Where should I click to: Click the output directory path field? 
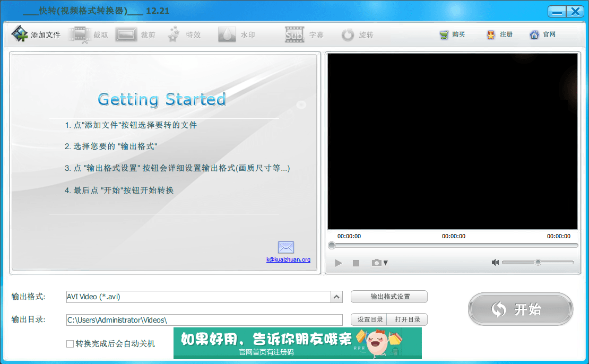(x=204, y=320)
